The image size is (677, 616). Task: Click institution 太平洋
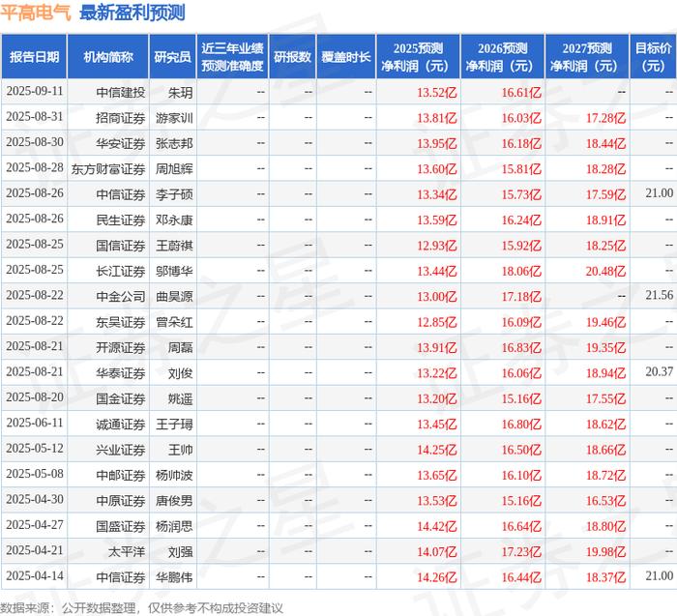tap(127, 551)
